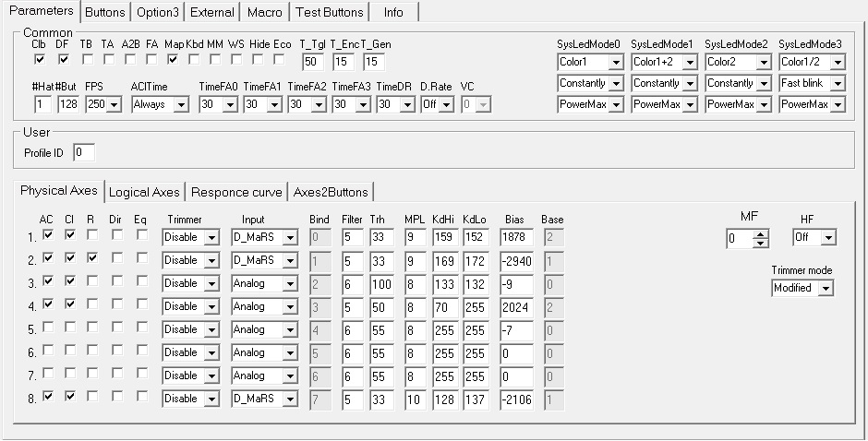
Task: Toggle the R checkbox for axis 2
Action: point(92,258)
